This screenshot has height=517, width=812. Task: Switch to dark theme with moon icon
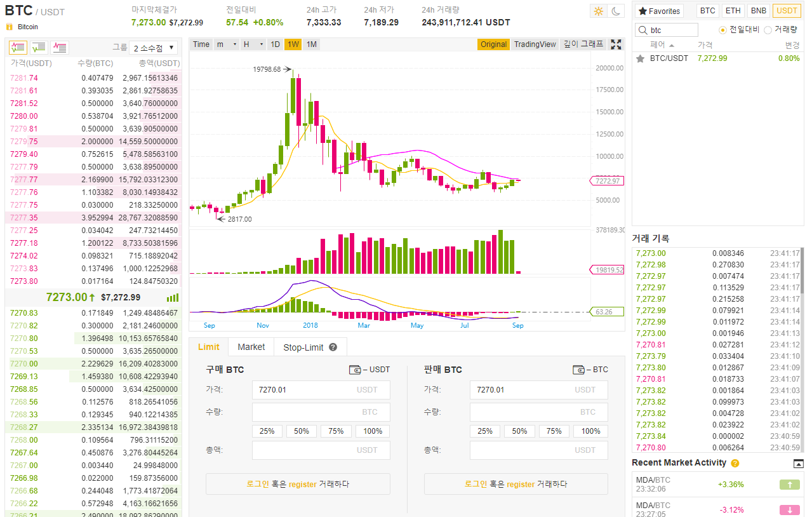(616, 11)
